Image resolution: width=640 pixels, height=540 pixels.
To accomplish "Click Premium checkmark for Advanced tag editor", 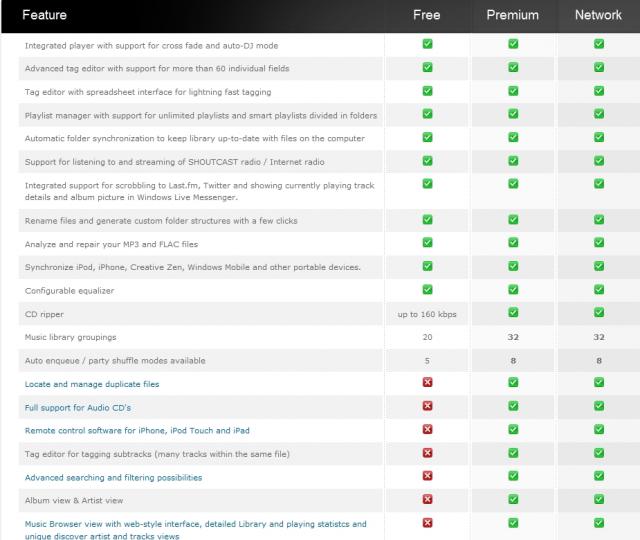I will pyautogui.click(x=513, y=67).
